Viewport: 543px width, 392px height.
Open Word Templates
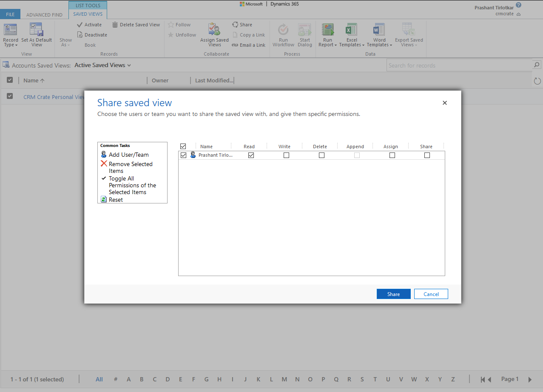pyautogui.click(x=379, y=35)
